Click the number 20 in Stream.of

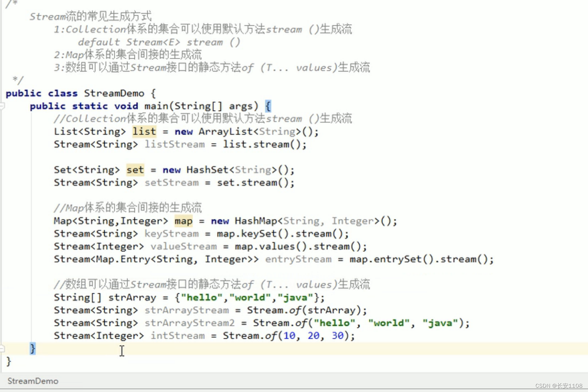click(313, 336)
